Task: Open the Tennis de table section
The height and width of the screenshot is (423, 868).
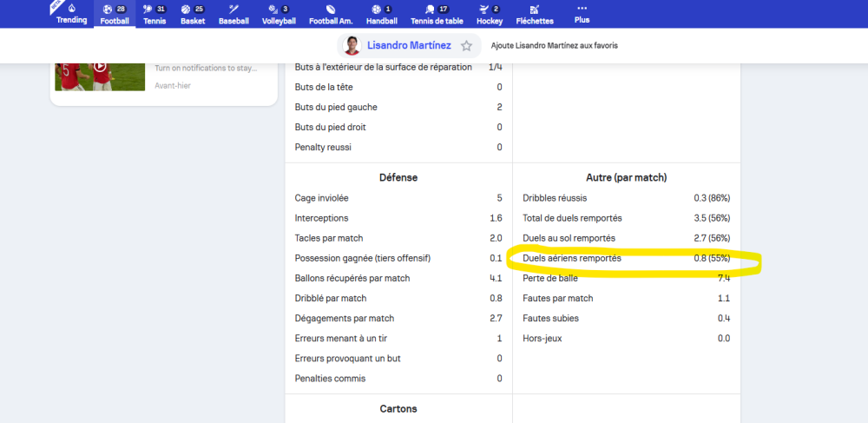Action: [x=436, y=14]
